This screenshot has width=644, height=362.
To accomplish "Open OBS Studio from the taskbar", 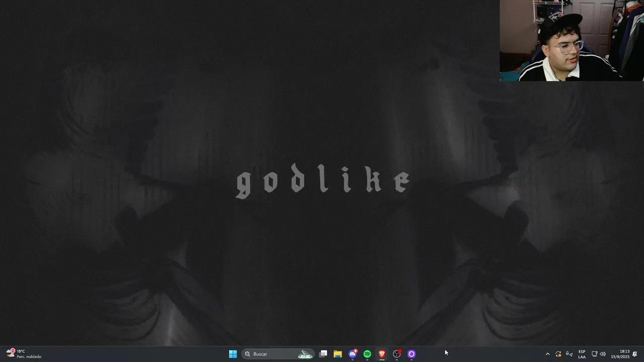I will pos(397,354).
